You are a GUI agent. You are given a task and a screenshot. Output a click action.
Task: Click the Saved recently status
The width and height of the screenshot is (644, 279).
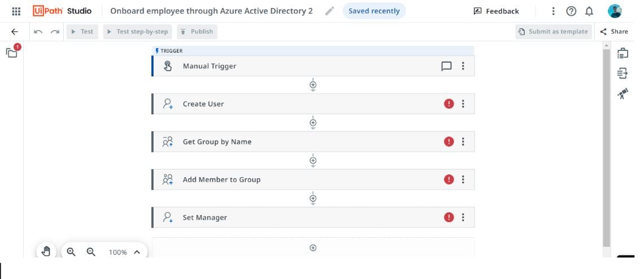point(374,11)
